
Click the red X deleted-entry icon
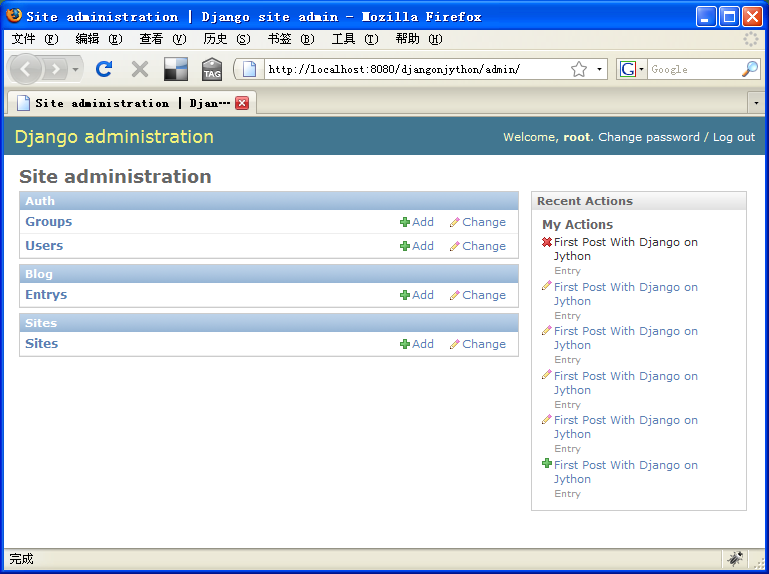(x=547, y=242)
